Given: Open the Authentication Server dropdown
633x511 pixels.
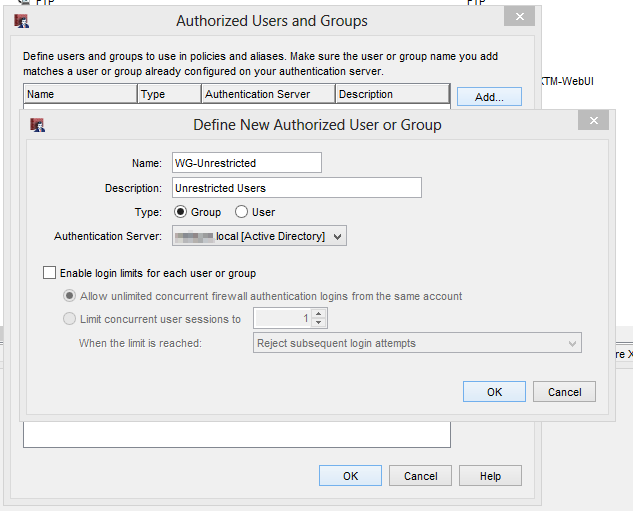Looking at the screenshot, I should coord(259,236).
